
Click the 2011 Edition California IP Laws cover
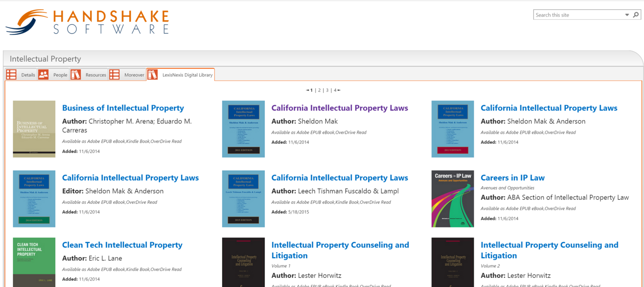pyautogui.click(x=243, y=129)
